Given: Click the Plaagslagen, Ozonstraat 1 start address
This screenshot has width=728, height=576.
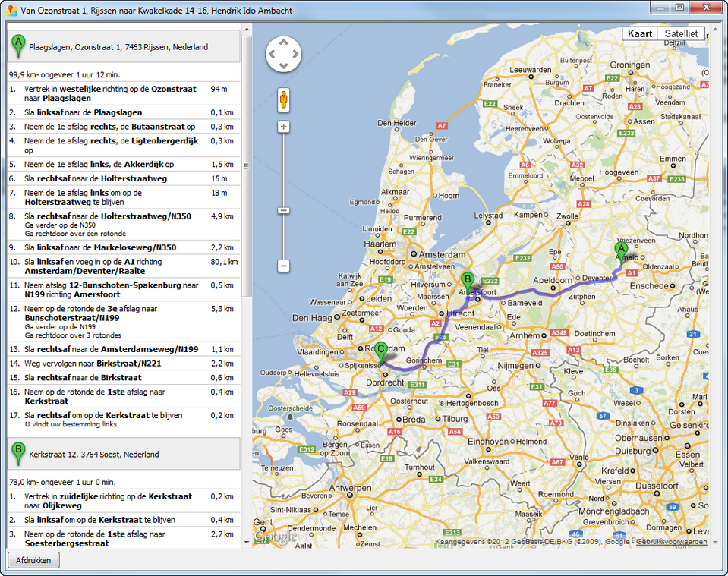Looking at the screenshot, I should click(x=118, y=47).
